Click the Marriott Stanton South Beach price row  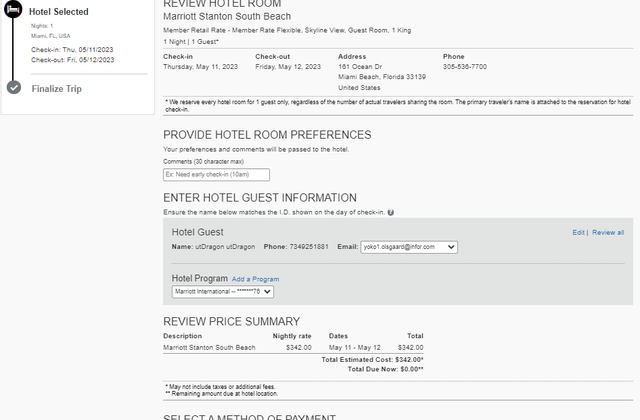click(209, 348)
